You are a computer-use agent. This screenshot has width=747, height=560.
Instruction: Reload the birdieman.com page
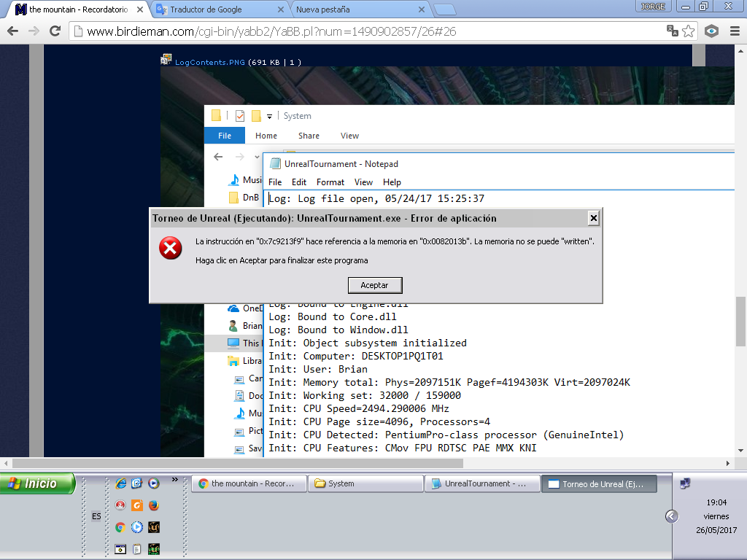tap(55, 31)
